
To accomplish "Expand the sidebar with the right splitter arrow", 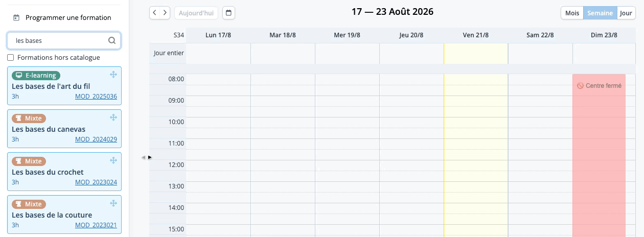I will pyautogui.click(x=150, y=157).
